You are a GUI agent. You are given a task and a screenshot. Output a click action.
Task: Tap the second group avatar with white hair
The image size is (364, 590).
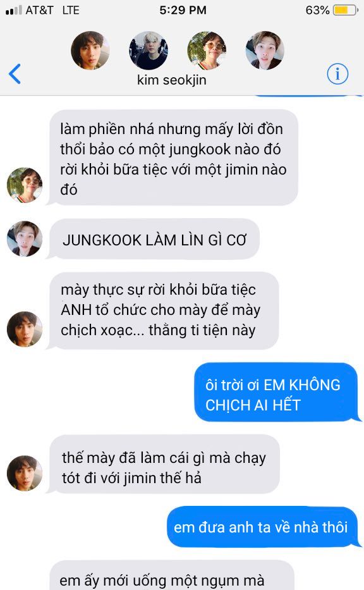tap(149, 51)
